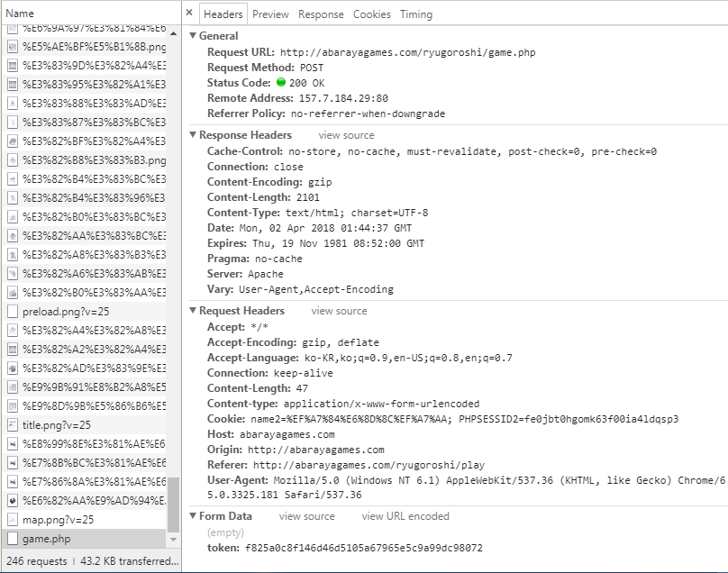Click the file icon beside game.php
The height and width of the screenshot is (573, 728).
(13, 539)
